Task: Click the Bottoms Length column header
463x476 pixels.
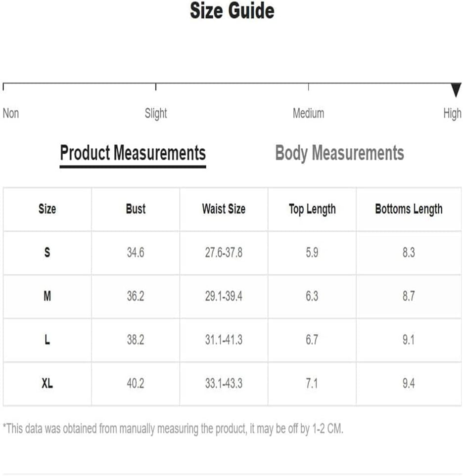Action: pos(409,209)
